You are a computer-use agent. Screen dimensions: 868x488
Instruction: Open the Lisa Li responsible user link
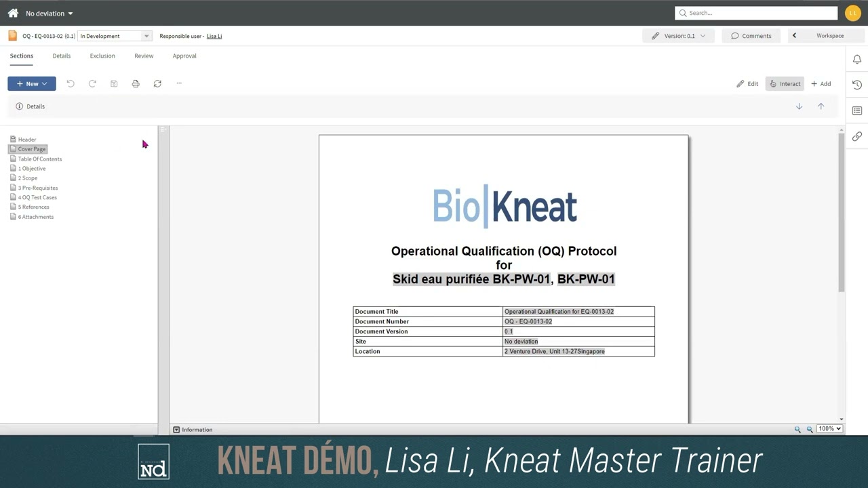pyautogui.click(x=214, y=36)
